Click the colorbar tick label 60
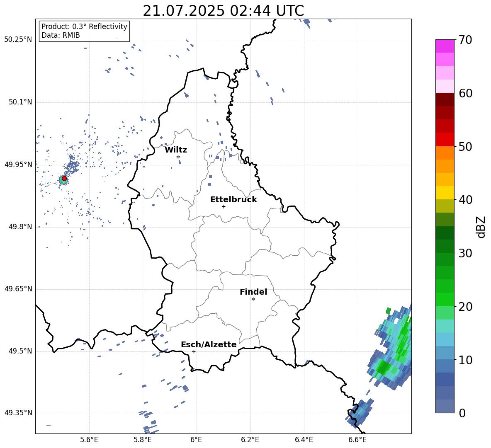This screenshot has width=491, height=448. tap(465, 93)
